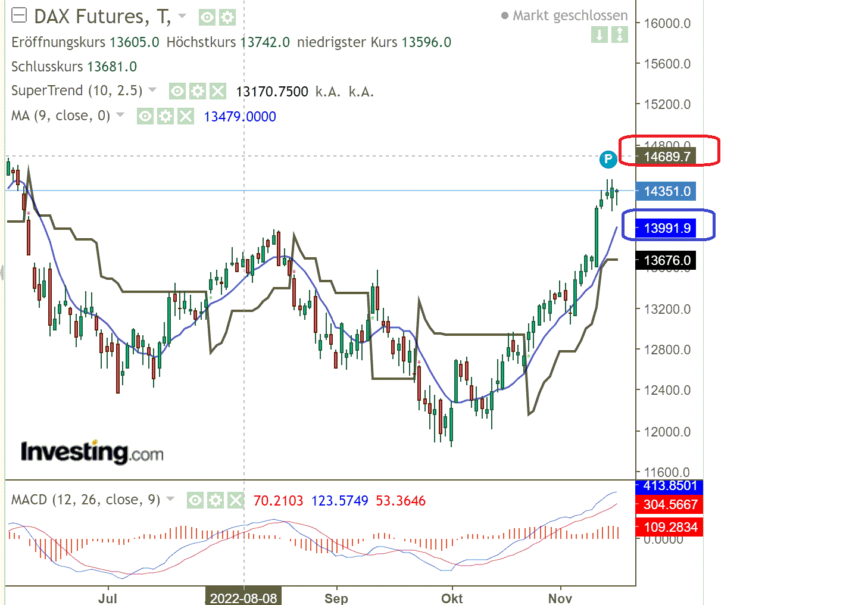Open the DAX Futures dropdown arrow

tap(182, 17)
